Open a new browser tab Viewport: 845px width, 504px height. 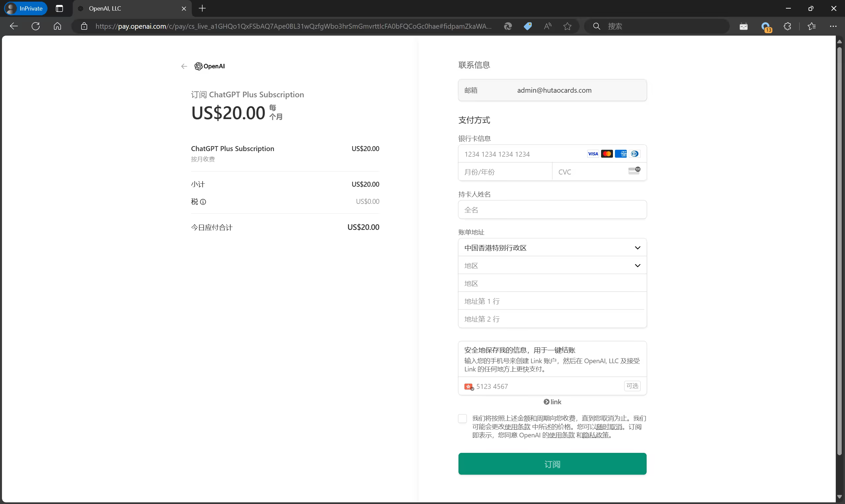click(202, 9)
